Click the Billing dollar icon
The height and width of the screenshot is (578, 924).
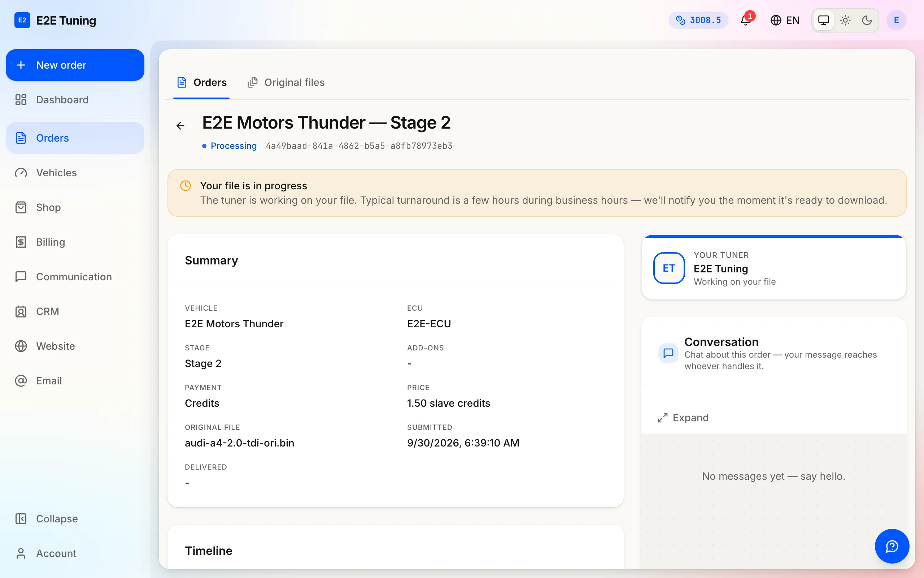[x=21, y=242]
